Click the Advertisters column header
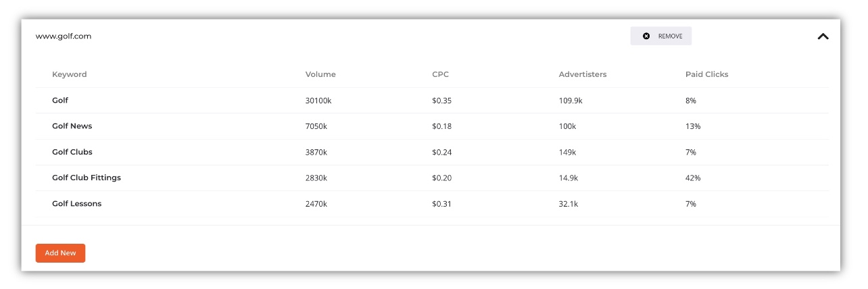Image resolution: width=868 pixels, height=289 pixels. point(583,74)
